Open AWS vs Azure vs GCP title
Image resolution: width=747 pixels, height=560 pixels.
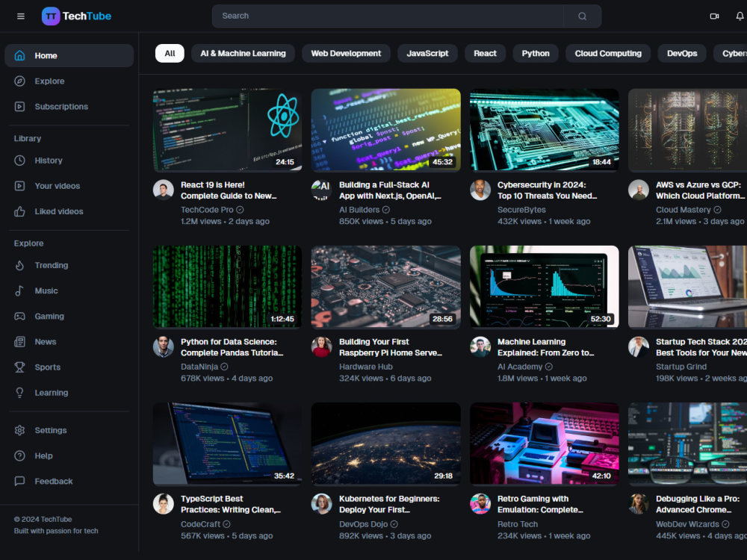[701, 190]
